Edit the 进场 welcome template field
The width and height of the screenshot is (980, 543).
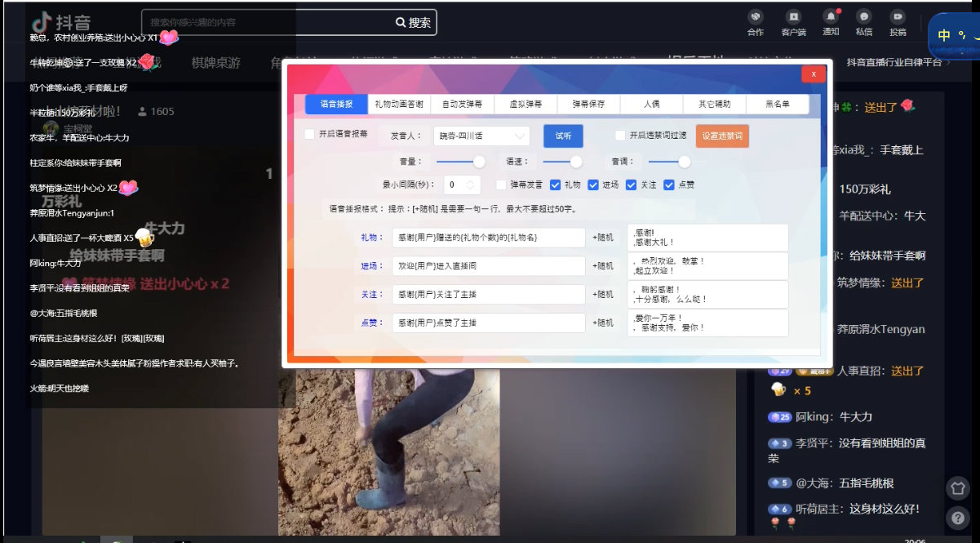tap(488, 266)
